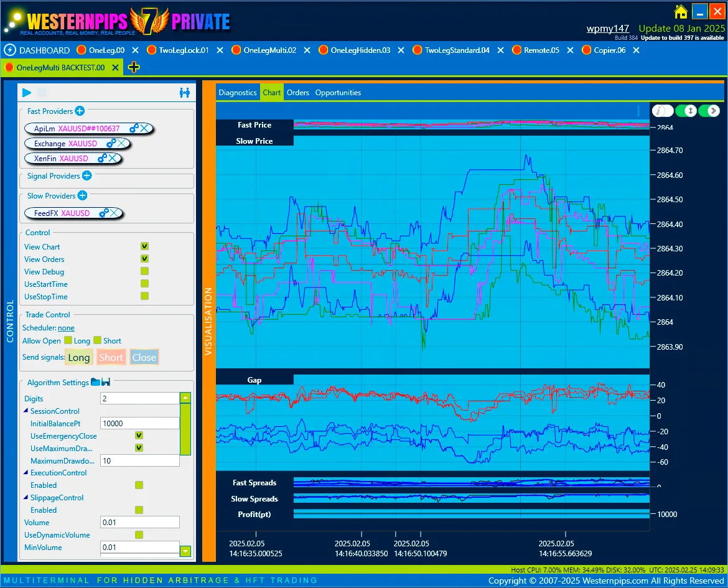The image size is (728, 588).
Task: Collapse the orange VISUALISATION side panel
Action: tap(208, 322)
